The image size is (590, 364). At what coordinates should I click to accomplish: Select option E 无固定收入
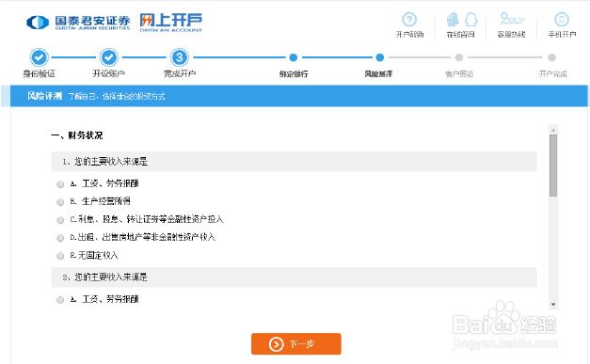pyautogui.click(x=60, y=256)
